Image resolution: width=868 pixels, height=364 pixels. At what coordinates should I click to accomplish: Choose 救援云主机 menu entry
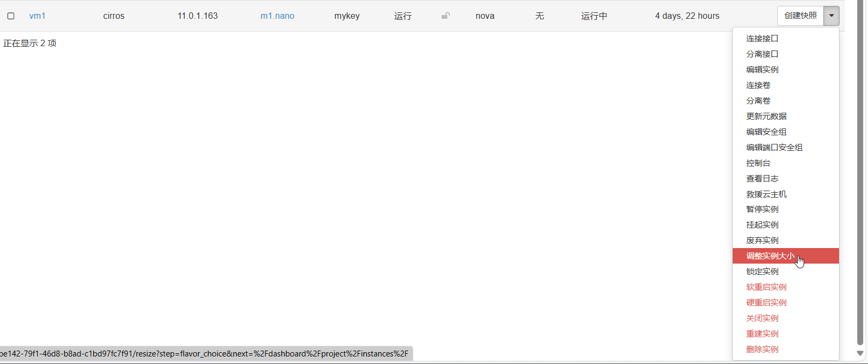(785, 194)
